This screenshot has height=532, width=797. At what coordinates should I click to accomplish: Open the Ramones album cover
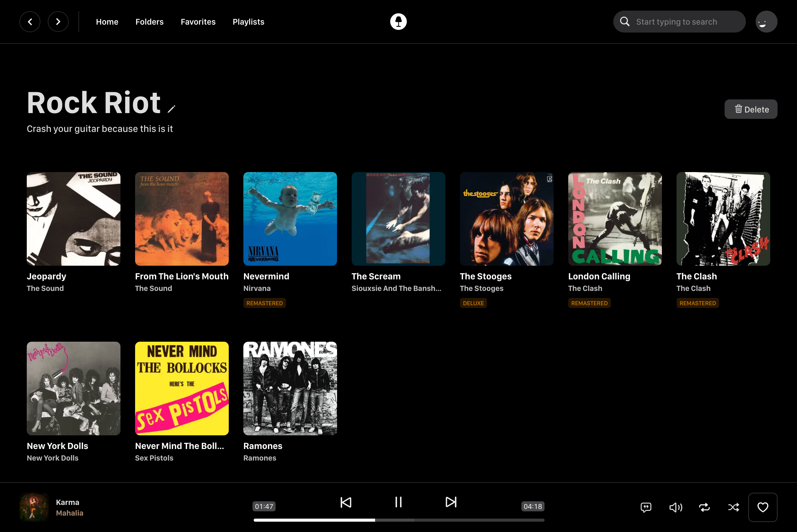click(290, 389)
